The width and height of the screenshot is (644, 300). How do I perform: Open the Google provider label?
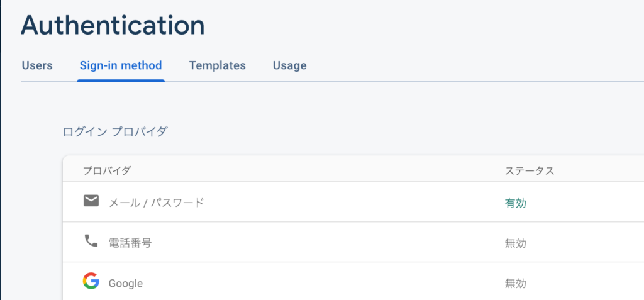[x=126, y=284]
